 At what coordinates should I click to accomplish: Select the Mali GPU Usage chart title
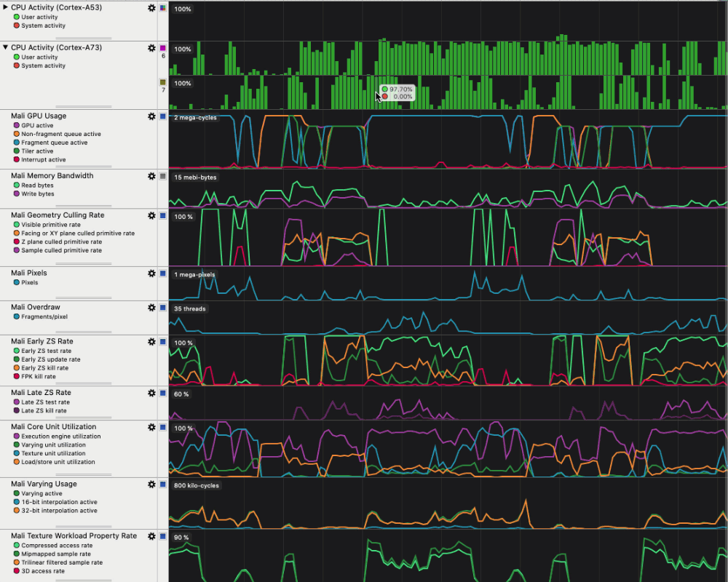(x=38, y=116)
